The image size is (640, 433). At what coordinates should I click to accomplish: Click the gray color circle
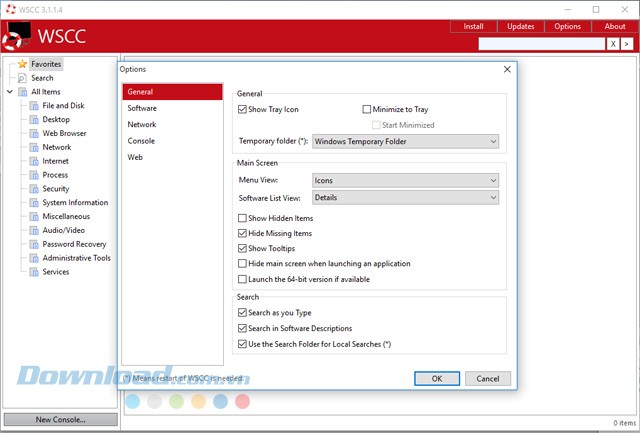[154, 401]
